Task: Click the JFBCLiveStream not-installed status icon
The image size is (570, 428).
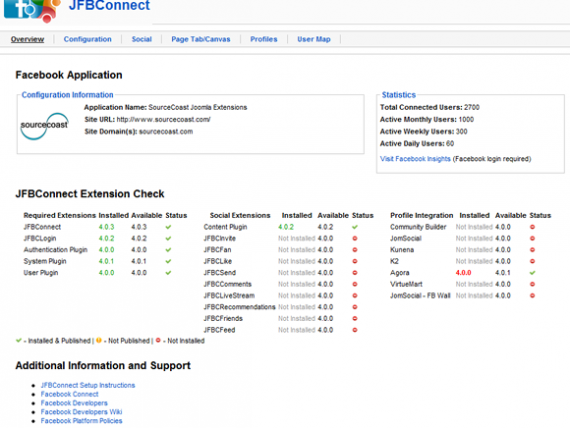Action: pos(355,296)
